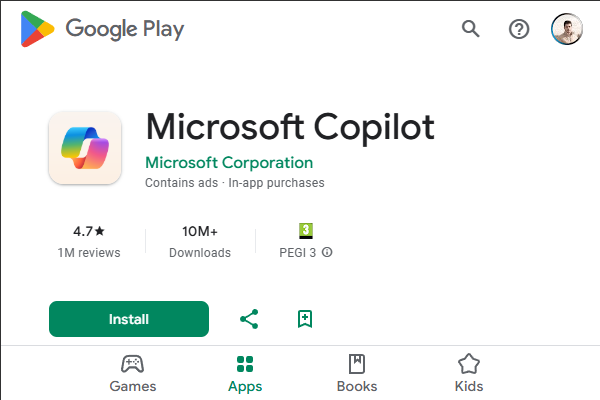Screen dimensions: 600x400
Task: Click the 4.7 star rating
Action: [x=88, y=231]
